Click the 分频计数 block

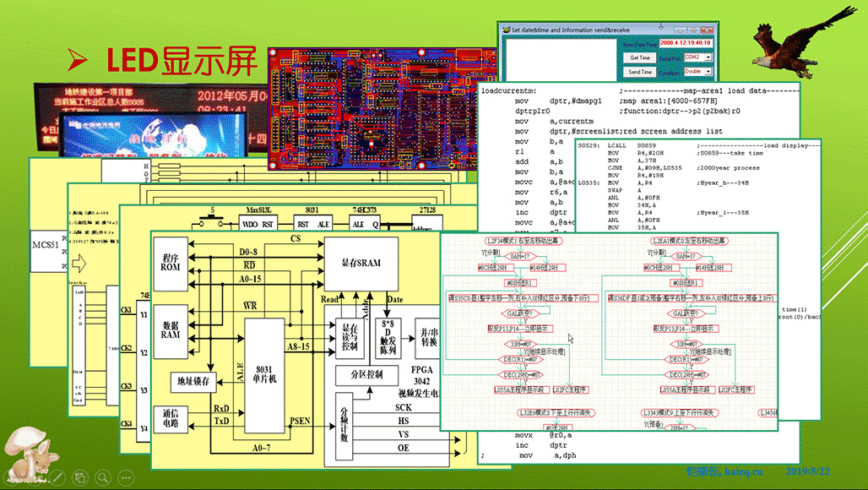344,425
